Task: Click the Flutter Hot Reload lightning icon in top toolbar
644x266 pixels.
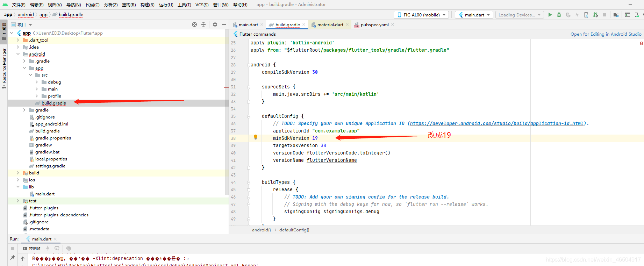Action: [577, 15]
